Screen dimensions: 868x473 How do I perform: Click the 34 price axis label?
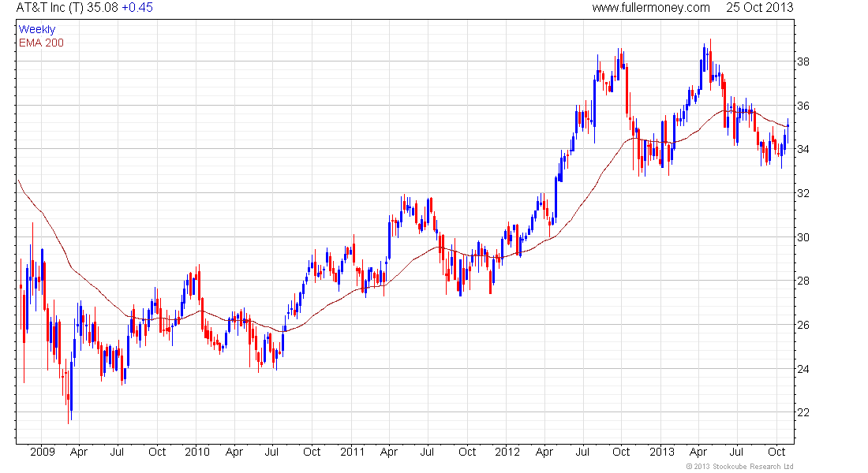coord(803,149)
